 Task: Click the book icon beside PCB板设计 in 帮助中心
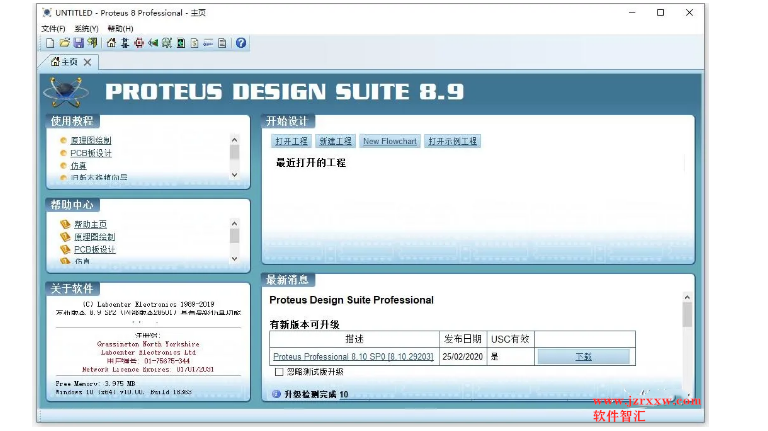pos(65,250)
